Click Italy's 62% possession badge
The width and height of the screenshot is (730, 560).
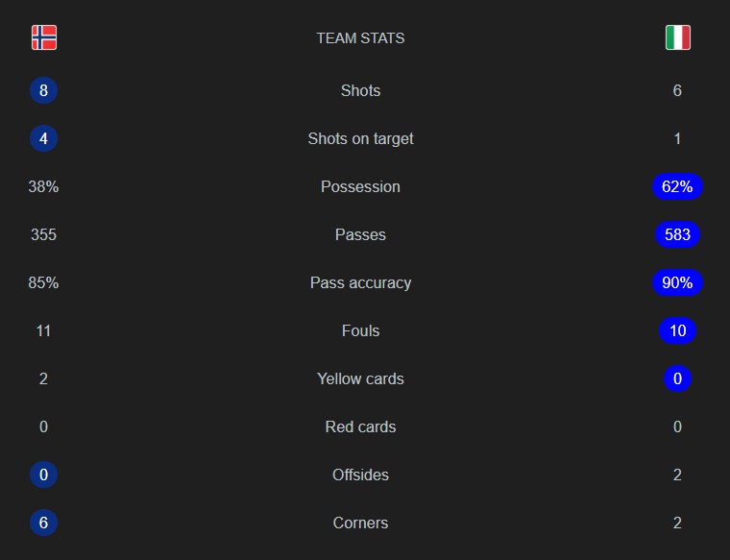(677, 186)
